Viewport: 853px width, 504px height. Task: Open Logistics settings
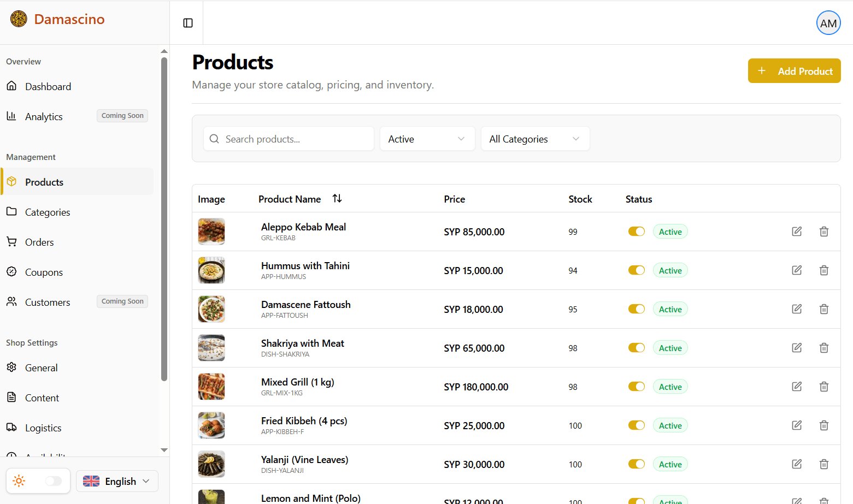click(x=77, y=428)
